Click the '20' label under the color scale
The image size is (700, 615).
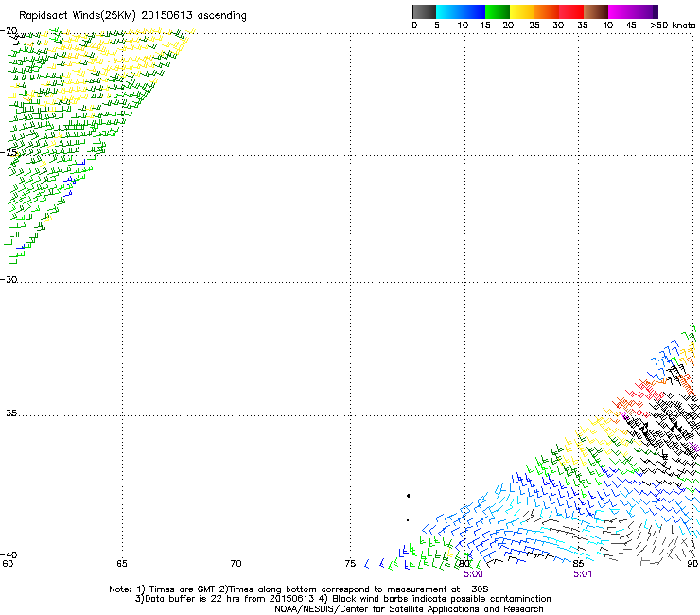point(508,26)
